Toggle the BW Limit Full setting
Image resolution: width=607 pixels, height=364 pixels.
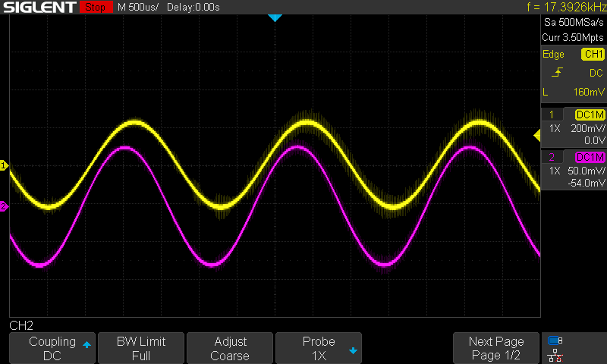click(141, 348)
